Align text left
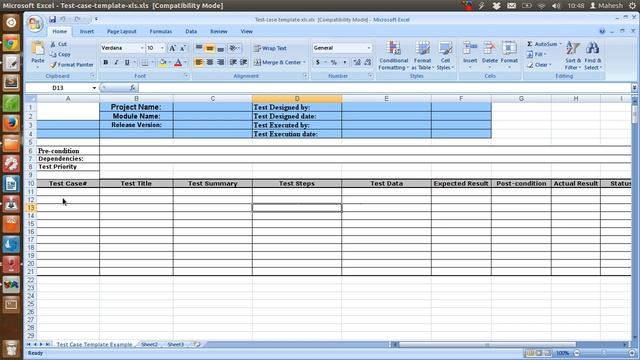This screenshot has width=640, height=360. click(x=199, y=62)
